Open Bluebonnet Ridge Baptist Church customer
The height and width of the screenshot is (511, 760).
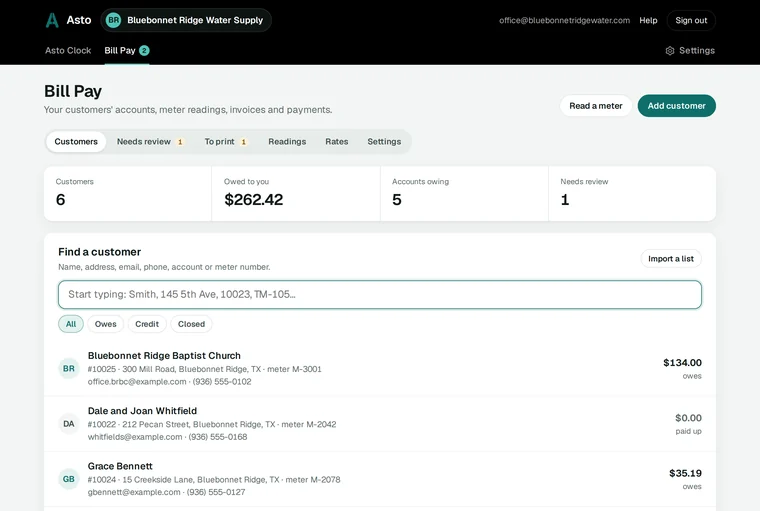[x=380, y=368]
